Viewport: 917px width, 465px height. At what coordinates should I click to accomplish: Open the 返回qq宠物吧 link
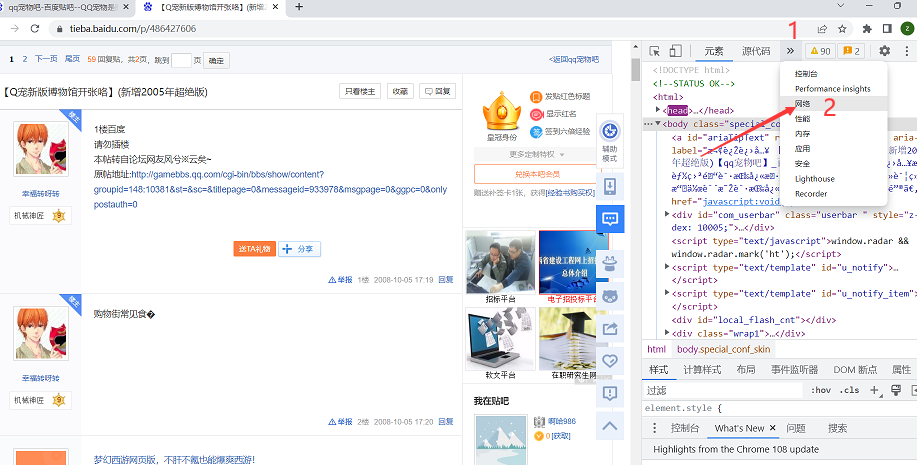[574, 60]
